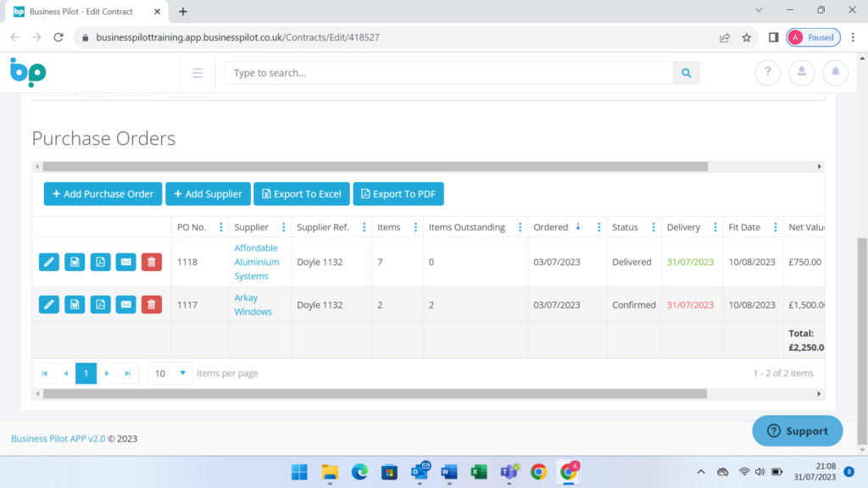Open Word document icon for PO 1118
This screenshot has width=868, height=488.
pos(75,263)
